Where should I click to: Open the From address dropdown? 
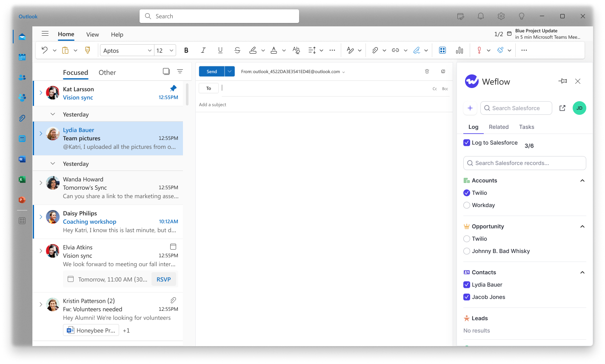click(x=343, y=72)
